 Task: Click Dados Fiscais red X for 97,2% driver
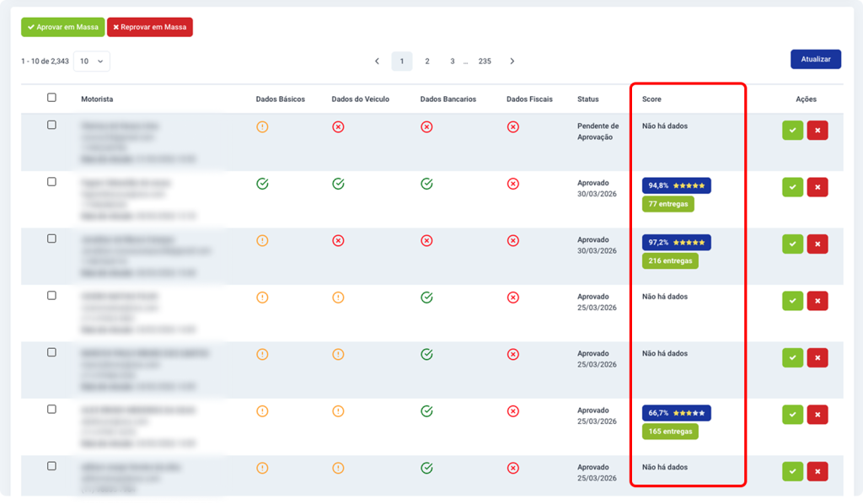point(512,241)
